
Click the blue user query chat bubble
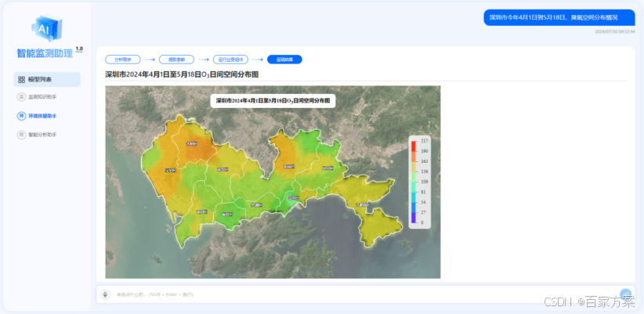click(559, 18)
